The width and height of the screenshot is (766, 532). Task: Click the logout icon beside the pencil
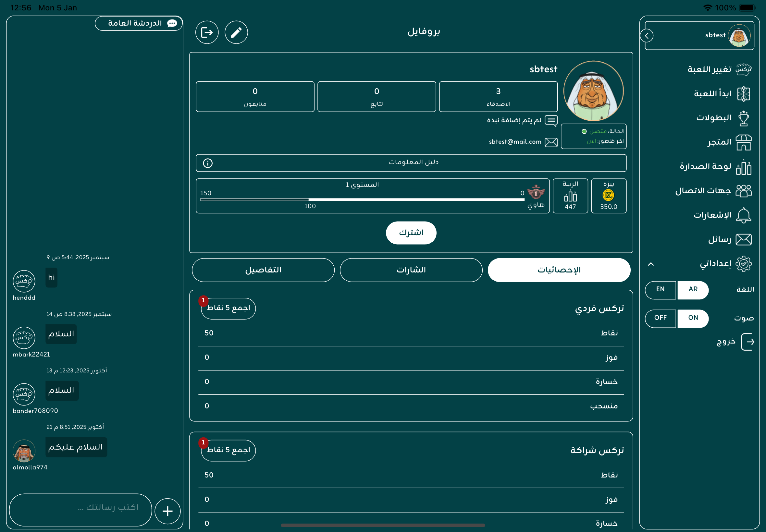pos(207,32)
